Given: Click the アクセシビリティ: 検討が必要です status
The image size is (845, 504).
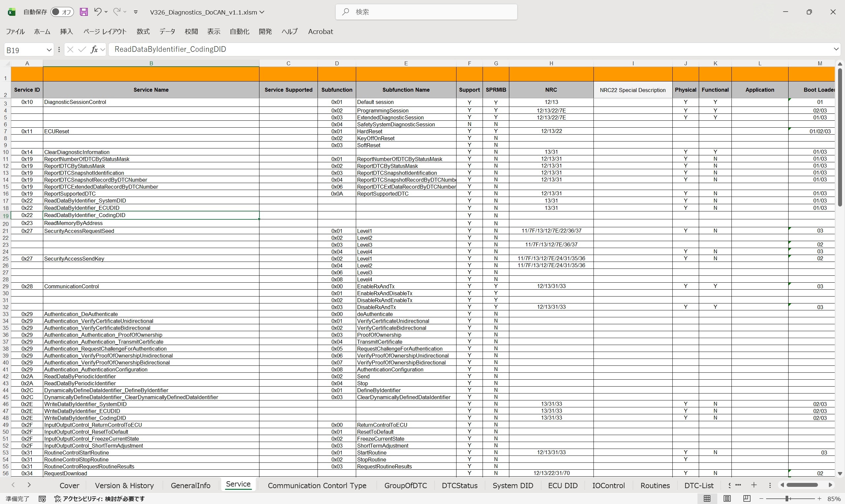Looking at the screenshot, I should pos(100,499).
